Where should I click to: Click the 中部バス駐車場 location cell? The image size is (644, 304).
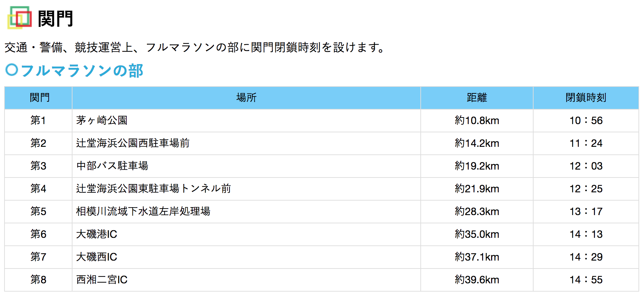pyautogui.click(x=112, y=166)
